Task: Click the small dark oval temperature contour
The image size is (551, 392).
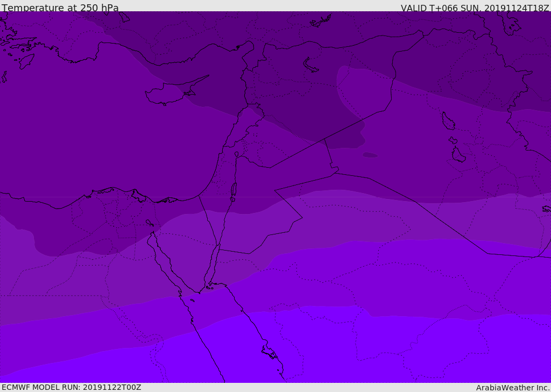Action: [370, 155]
